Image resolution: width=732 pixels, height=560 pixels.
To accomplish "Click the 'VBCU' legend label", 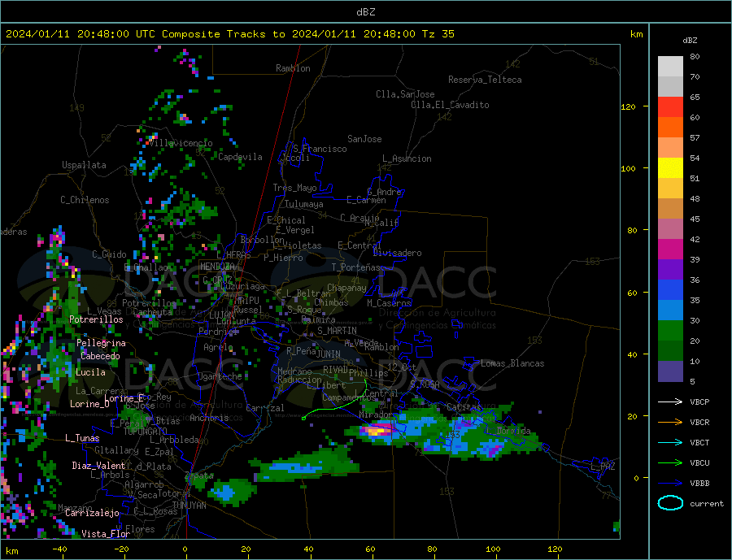I will click(x=699, y=463).
